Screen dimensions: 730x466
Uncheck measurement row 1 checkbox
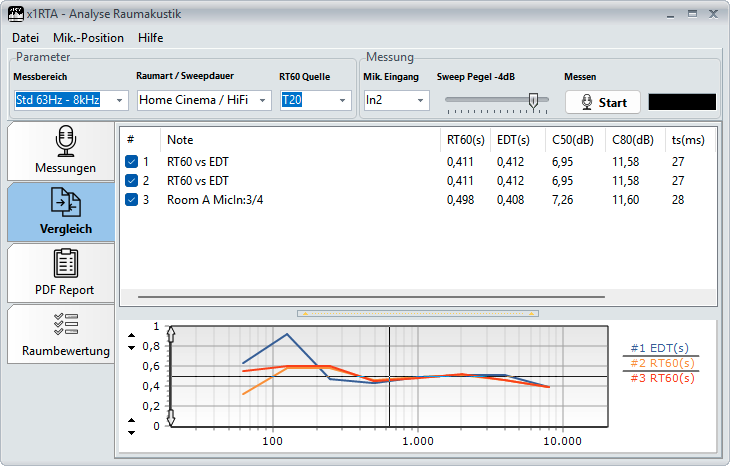[132, 162]
